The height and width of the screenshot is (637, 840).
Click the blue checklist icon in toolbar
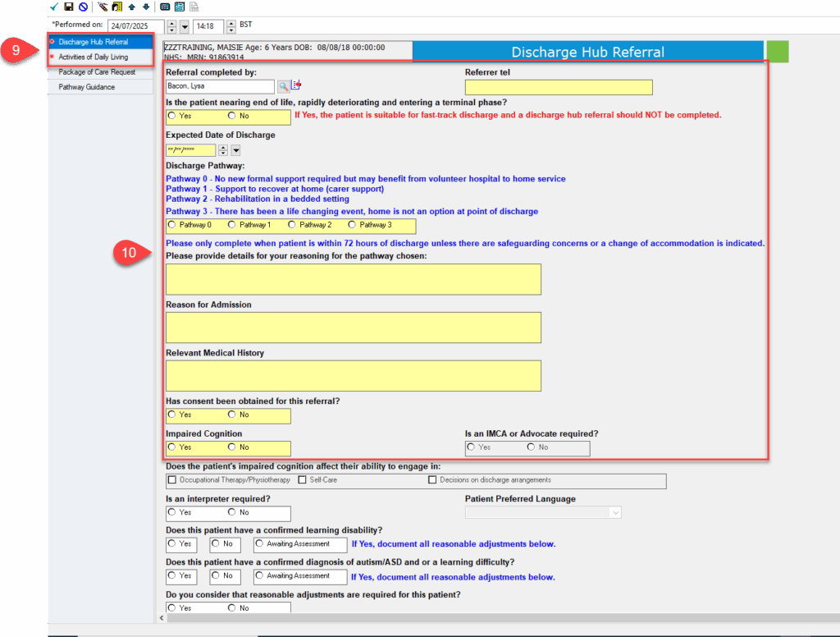(180, 7)
